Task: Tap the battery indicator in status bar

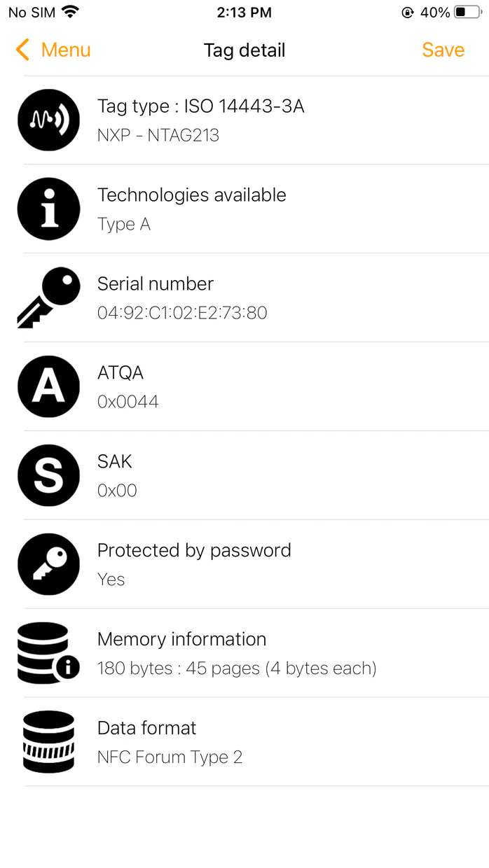Action: click(x=468, y=12)
